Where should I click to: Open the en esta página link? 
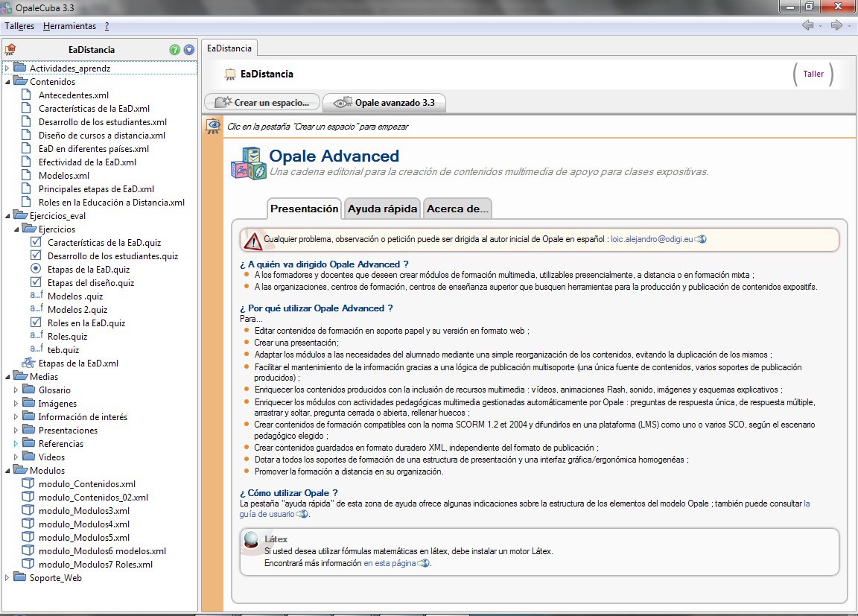[x=390, y=563]
